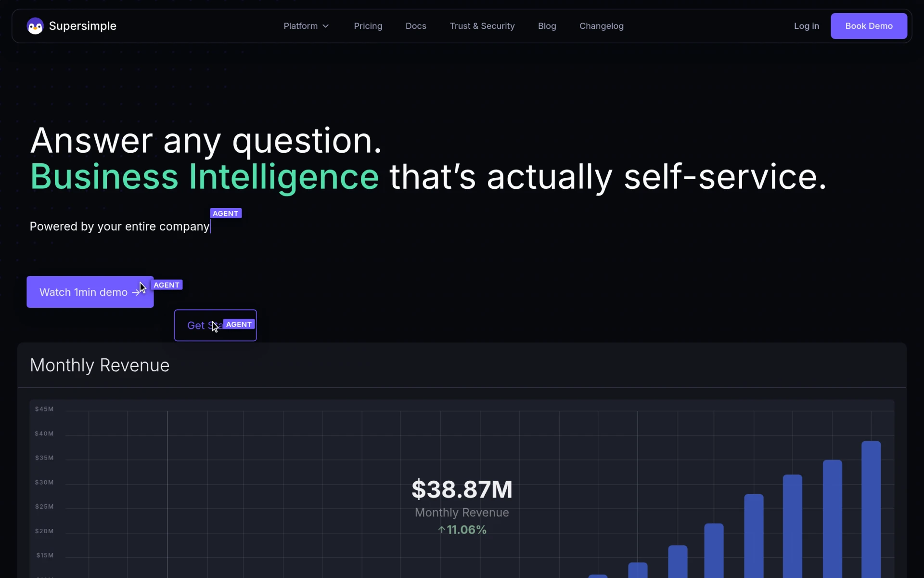The image size is (924, 578).
Task: Click the Answer any question headline
Action: (206, 141)
